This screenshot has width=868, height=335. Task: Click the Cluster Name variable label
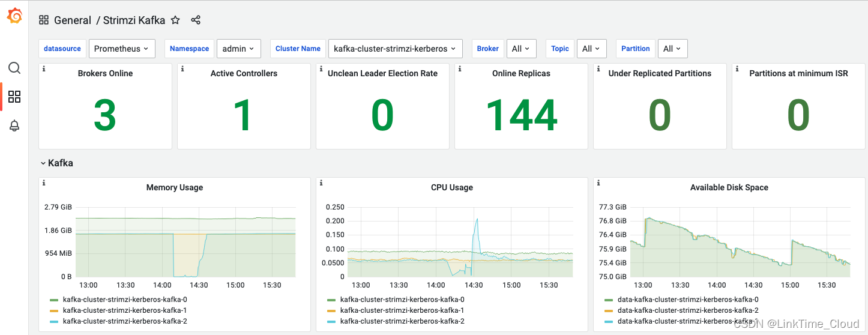coord(298,49)
